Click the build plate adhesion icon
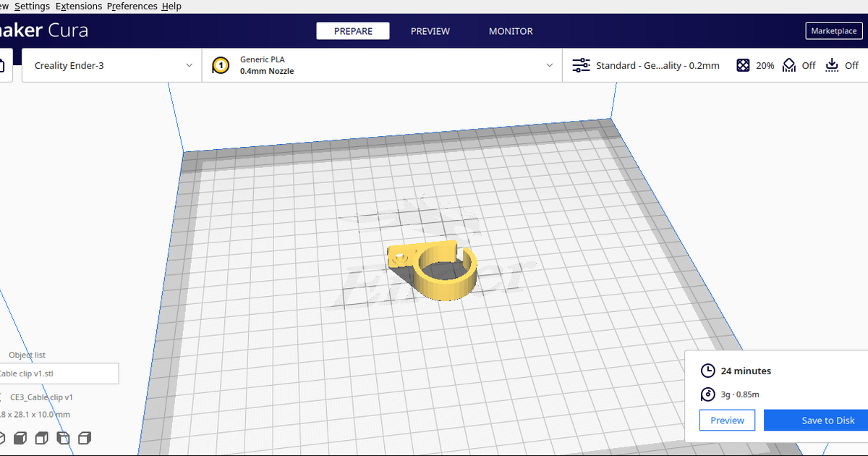 (x=832, y=65)
